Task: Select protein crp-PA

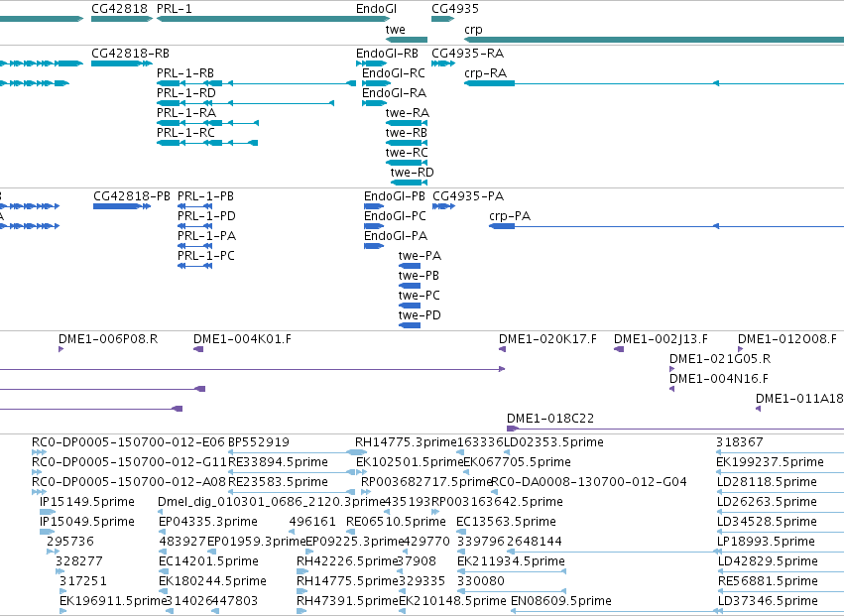Action: click(666, 226)
